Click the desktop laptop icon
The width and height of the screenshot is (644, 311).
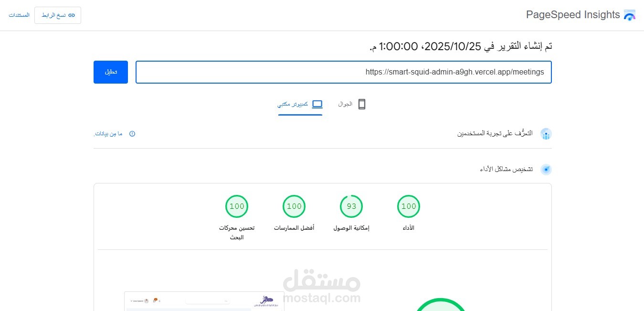point(317,104)
